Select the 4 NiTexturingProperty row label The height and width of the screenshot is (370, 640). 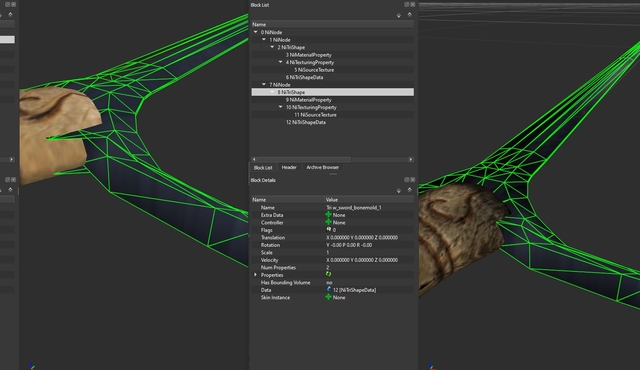[310, 62]
